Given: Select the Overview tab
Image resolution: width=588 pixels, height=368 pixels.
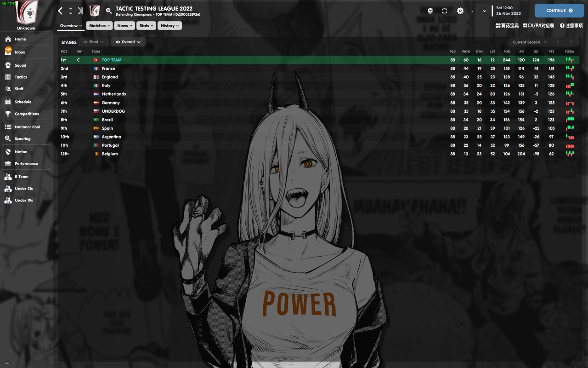Looking at the screenshot, I should point(71,26).
